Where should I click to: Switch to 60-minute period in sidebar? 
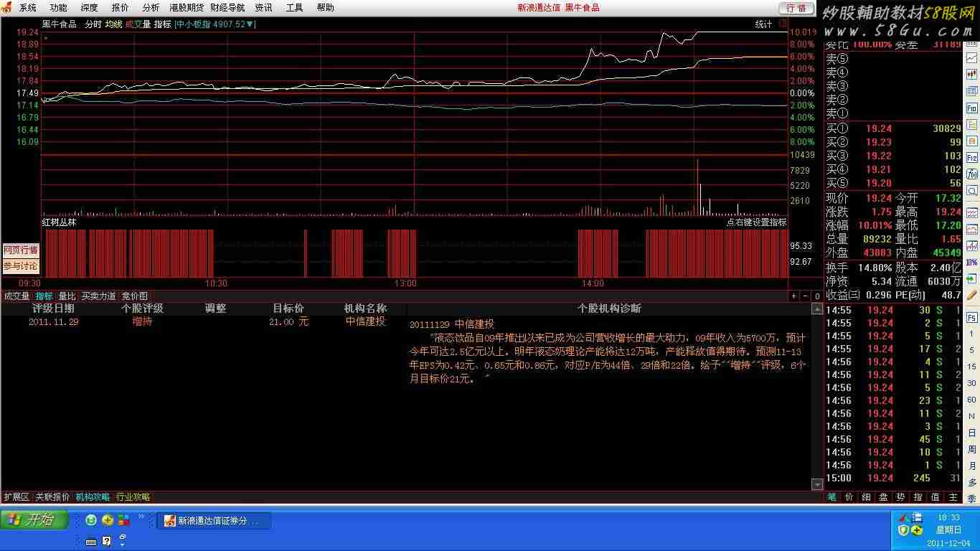point(972,400)
